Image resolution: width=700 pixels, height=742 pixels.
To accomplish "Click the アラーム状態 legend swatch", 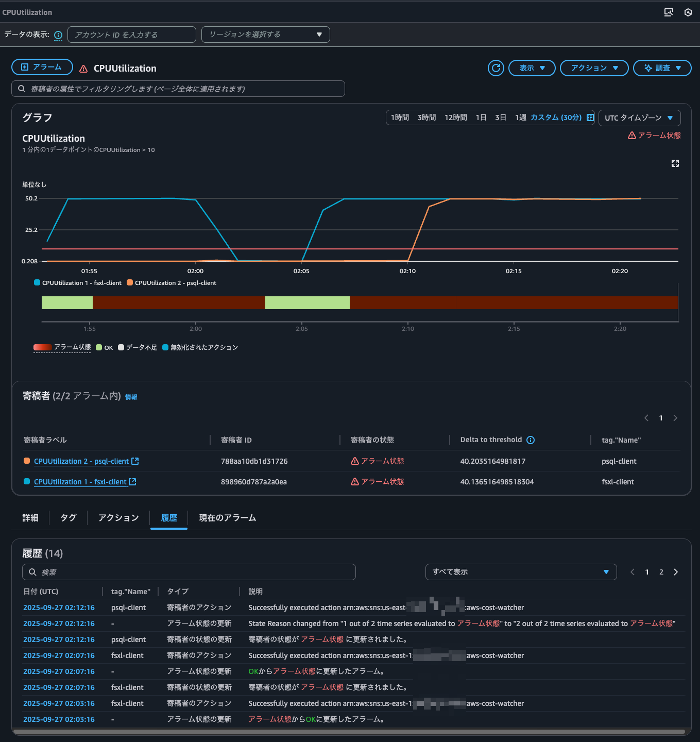I will pos(43,347).
